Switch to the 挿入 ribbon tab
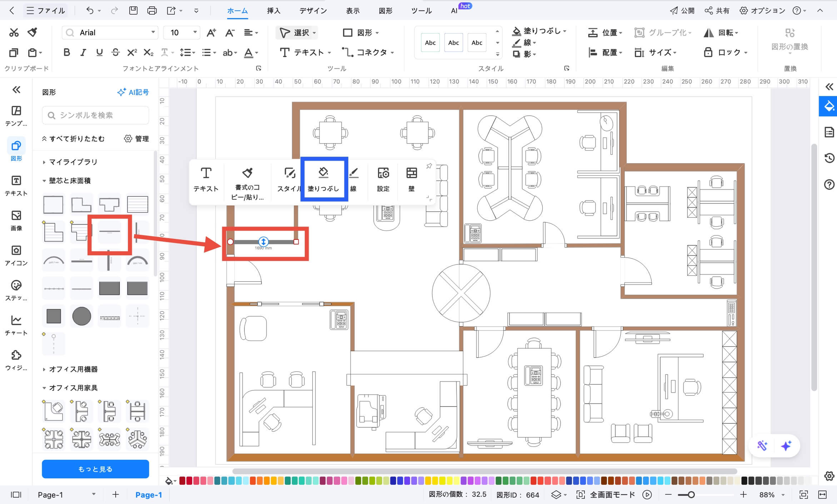Image resolution: width=837 pixels, height=504 pixels. click(x=273, y=11)
